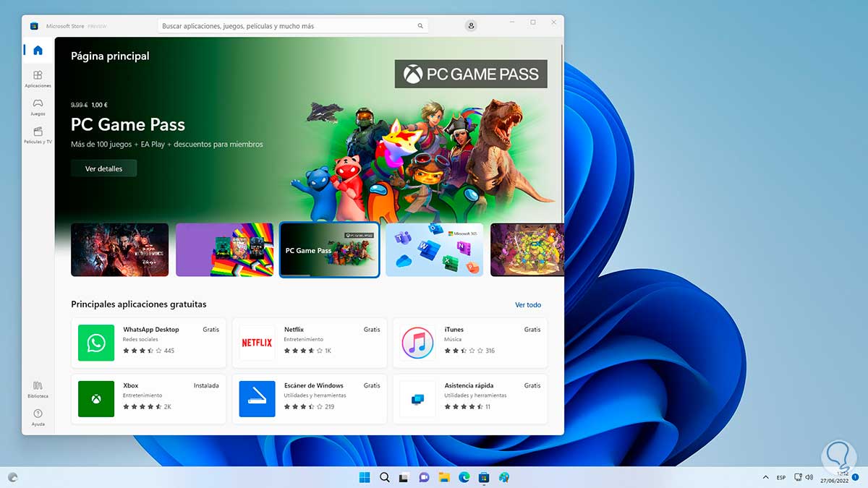
Task: Click the Xbox title text
Action: pos(130,386)
